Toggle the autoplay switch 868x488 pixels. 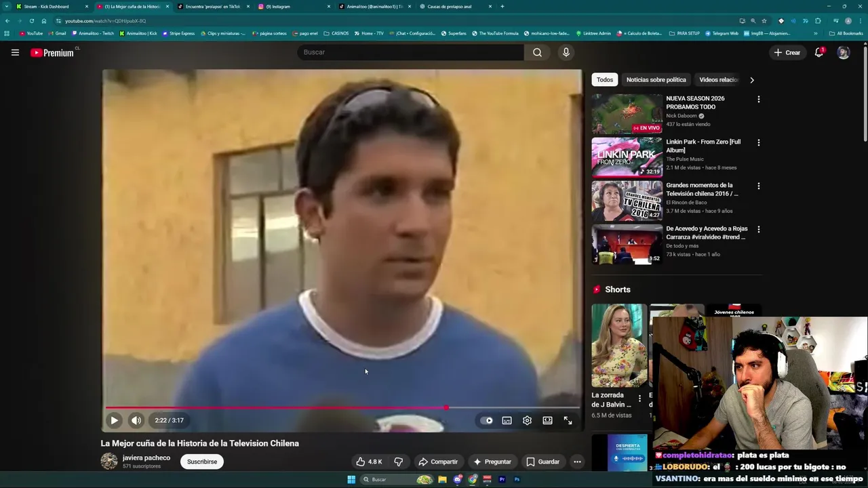(x=486, y=420)
